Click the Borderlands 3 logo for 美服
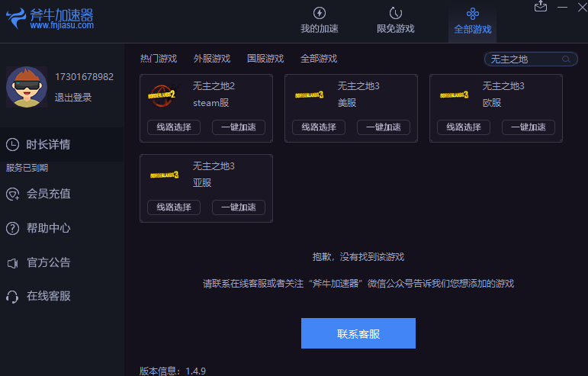Image resolution: width=588 pixels, height=376 pixels. pos(309,95)
